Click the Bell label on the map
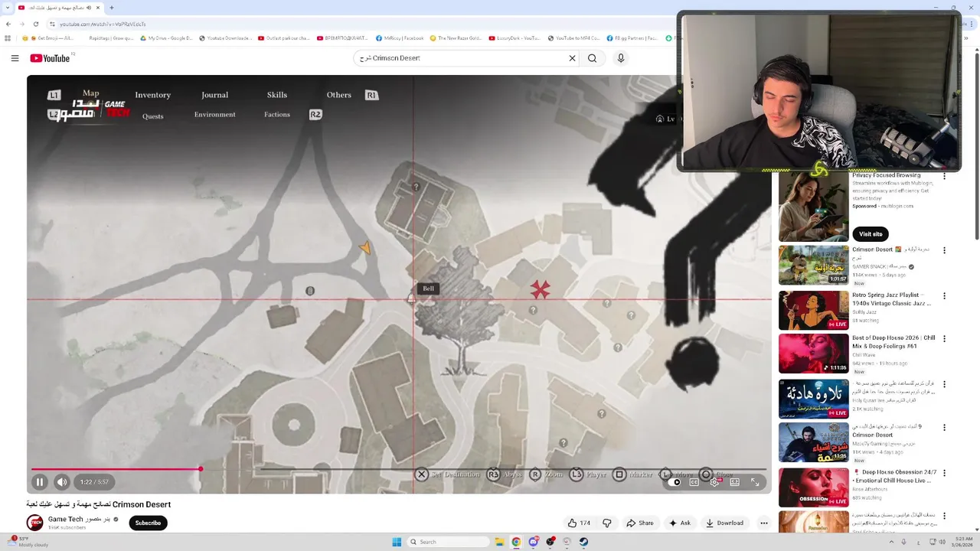The width and height of the screenshot is (980, 551). click(x=428, y=289)
